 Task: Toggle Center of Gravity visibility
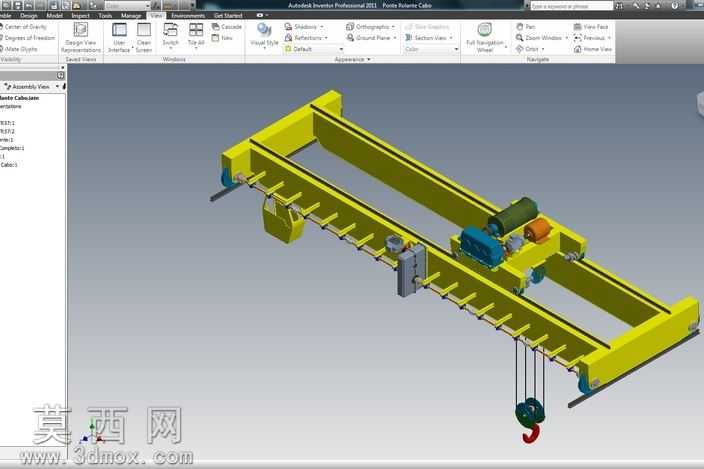point(23,27)
